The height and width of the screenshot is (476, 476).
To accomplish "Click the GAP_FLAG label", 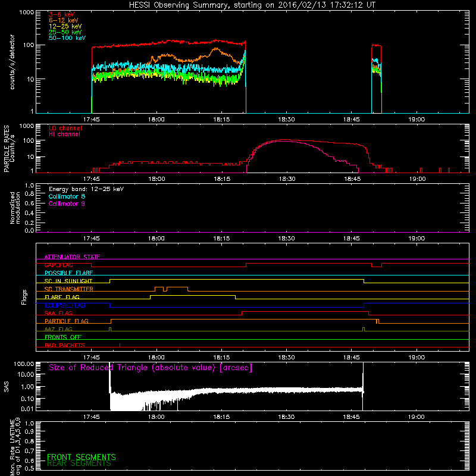I will [x=58, y=265].
